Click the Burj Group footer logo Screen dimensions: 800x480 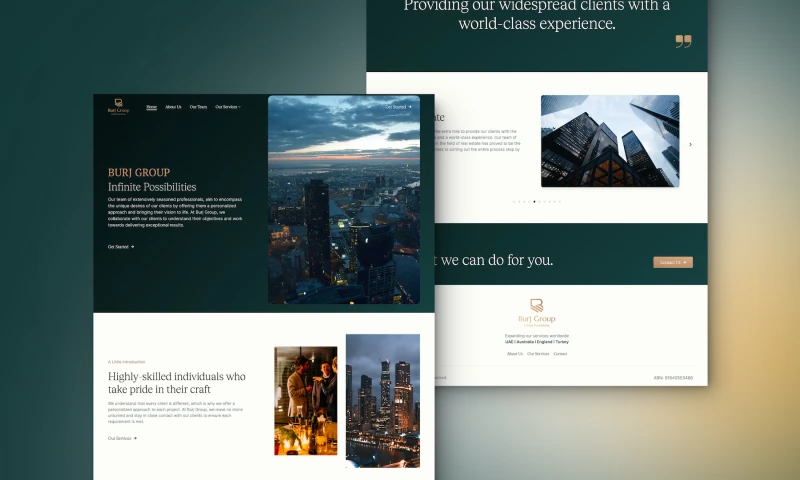click(537, 313)
